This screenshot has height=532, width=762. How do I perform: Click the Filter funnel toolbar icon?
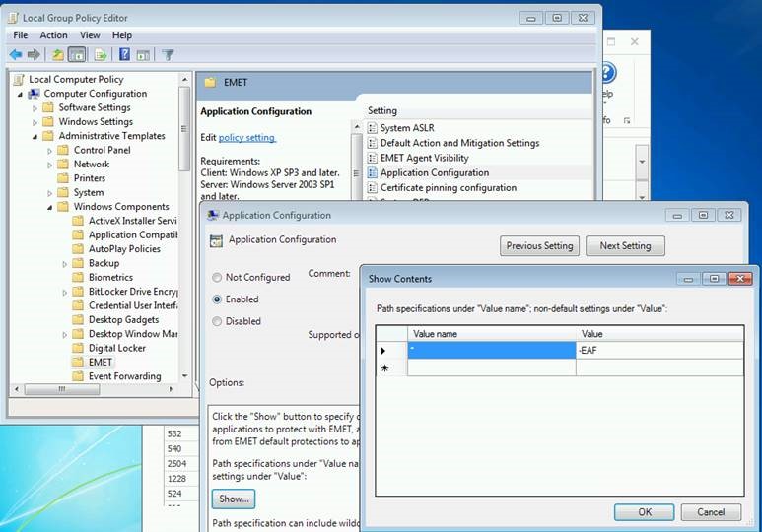168,55
